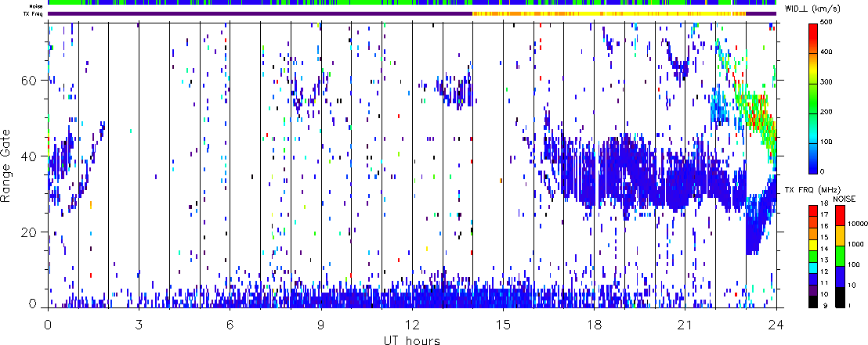
Task: Click the "12" tick label on UT hours axis
Action: (412, 323)
